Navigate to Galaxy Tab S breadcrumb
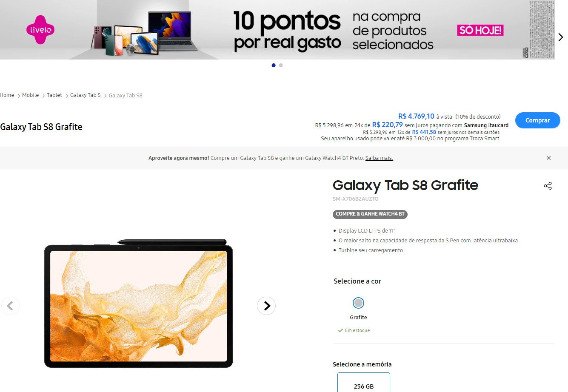This screenshot has width=568, height=392. [86, 95]
